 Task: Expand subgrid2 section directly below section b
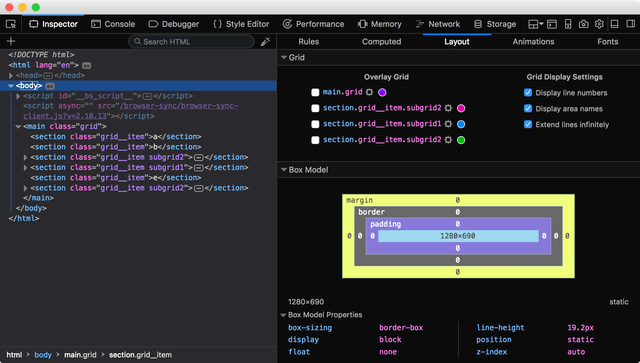click(25, 157)
